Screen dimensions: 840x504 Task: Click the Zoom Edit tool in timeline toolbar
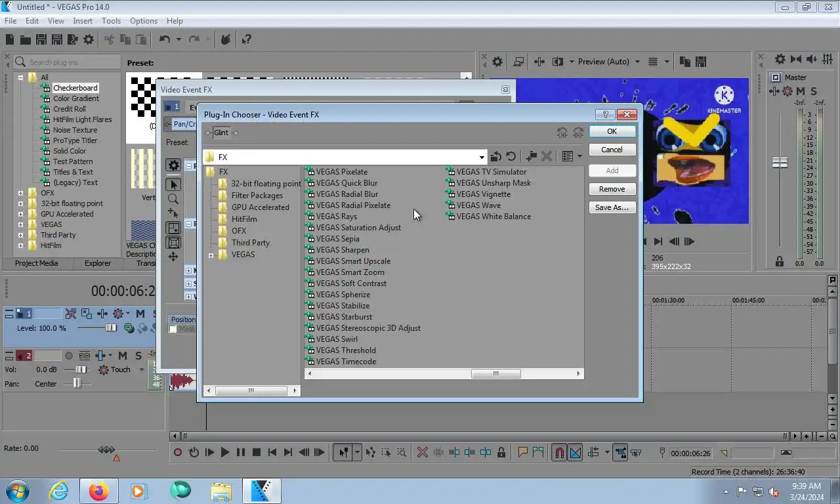[x=402, y=452]
